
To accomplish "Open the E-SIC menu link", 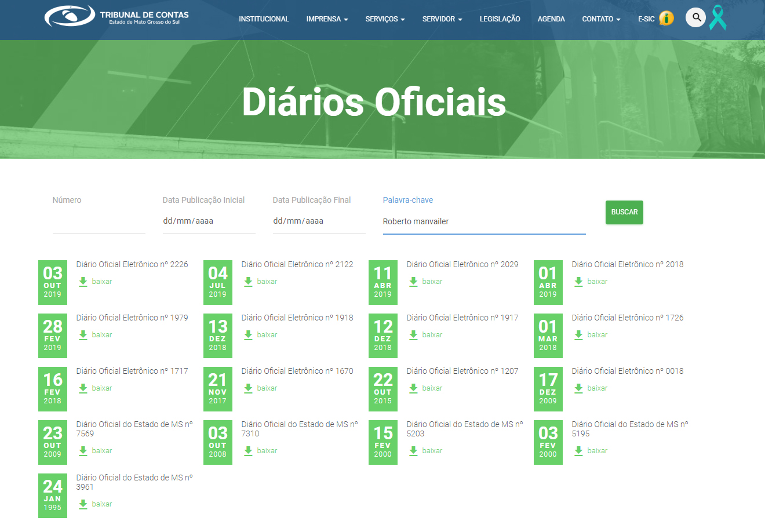I will tap(646, 19).
